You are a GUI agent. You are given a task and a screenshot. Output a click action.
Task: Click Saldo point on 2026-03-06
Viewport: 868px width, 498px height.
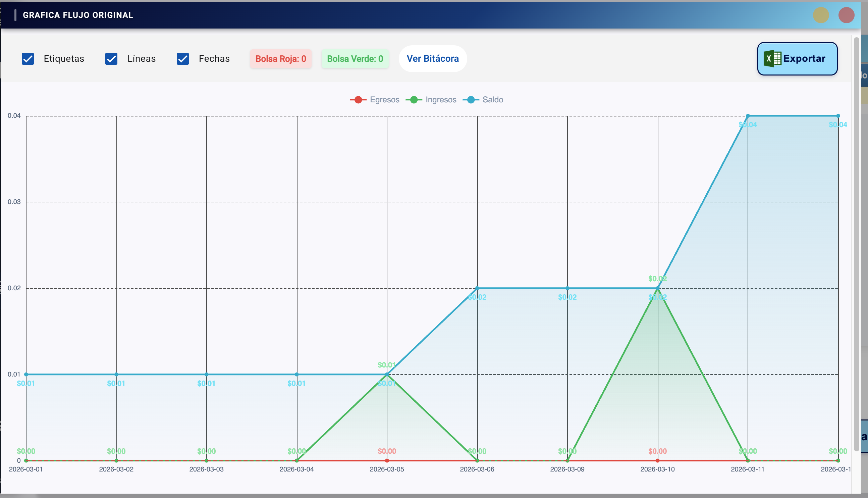click(x=477, y=288)
